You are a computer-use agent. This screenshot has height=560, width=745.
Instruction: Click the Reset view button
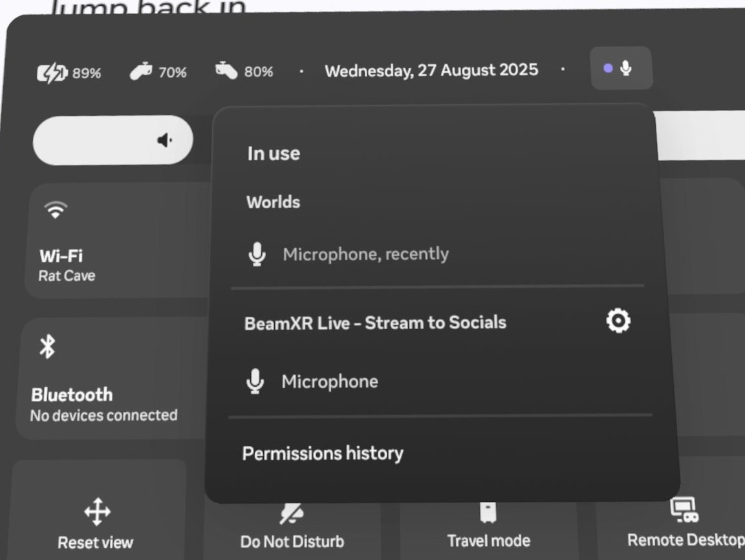click(96, 511)
